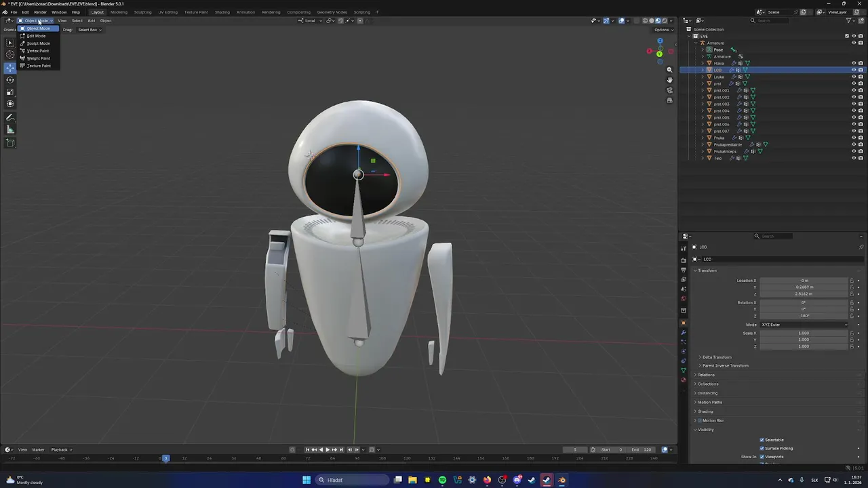Select the Cursor tool in the toolbar

pos(10,54)
